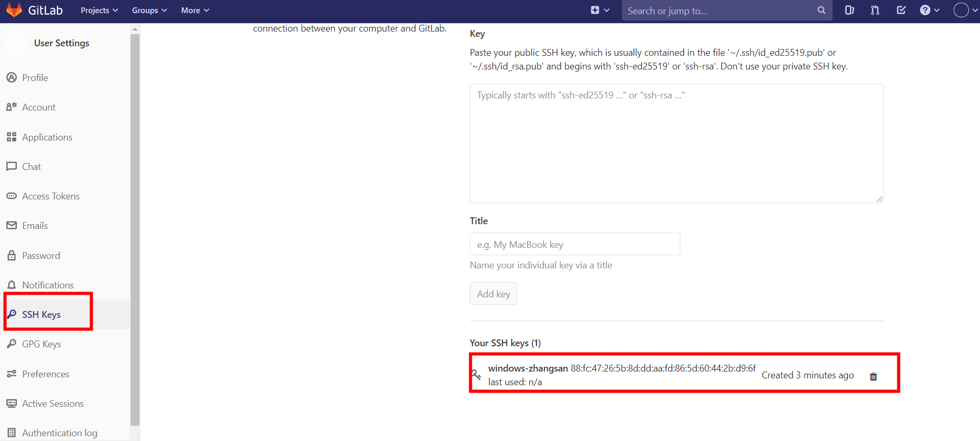Click the Access Tokens icon

12,196
